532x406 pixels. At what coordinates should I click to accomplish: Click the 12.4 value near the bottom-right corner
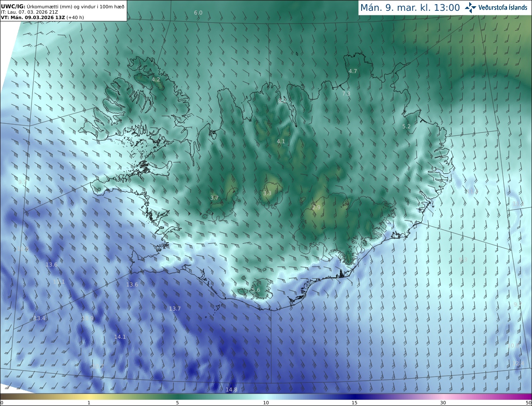pos(518,364)
